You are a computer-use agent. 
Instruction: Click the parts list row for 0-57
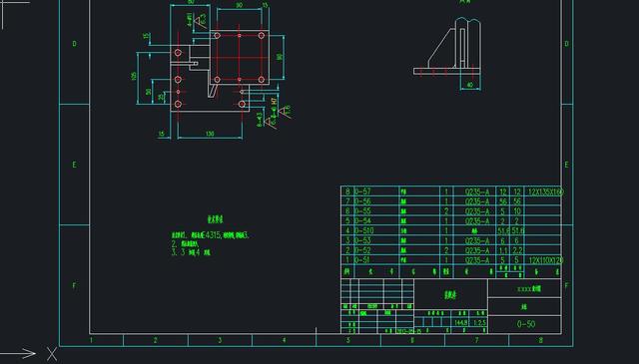[451, 191]
